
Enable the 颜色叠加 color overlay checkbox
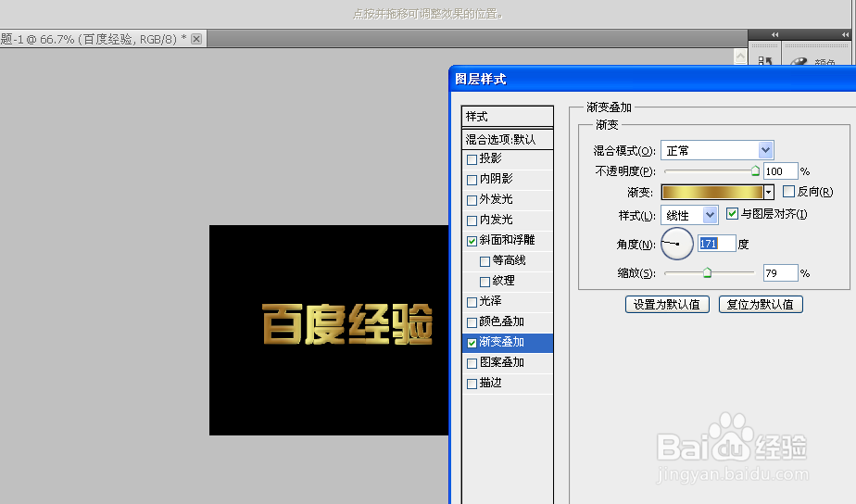(472, 322)
